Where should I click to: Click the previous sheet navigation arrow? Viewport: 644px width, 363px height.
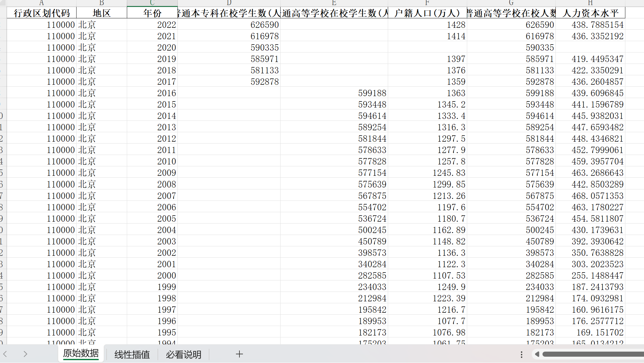tap(5, 354)
